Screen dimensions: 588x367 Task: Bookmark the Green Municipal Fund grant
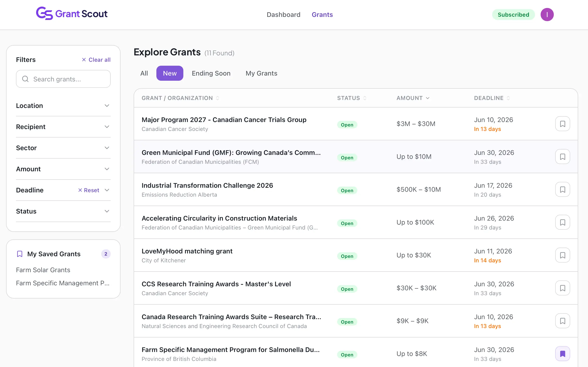point(562,157)
